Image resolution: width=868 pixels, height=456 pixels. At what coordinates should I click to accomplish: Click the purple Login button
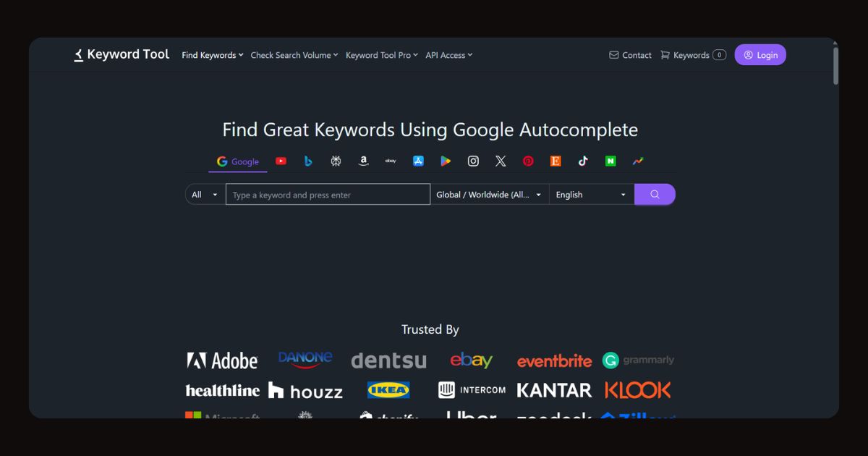coord(760,55)
